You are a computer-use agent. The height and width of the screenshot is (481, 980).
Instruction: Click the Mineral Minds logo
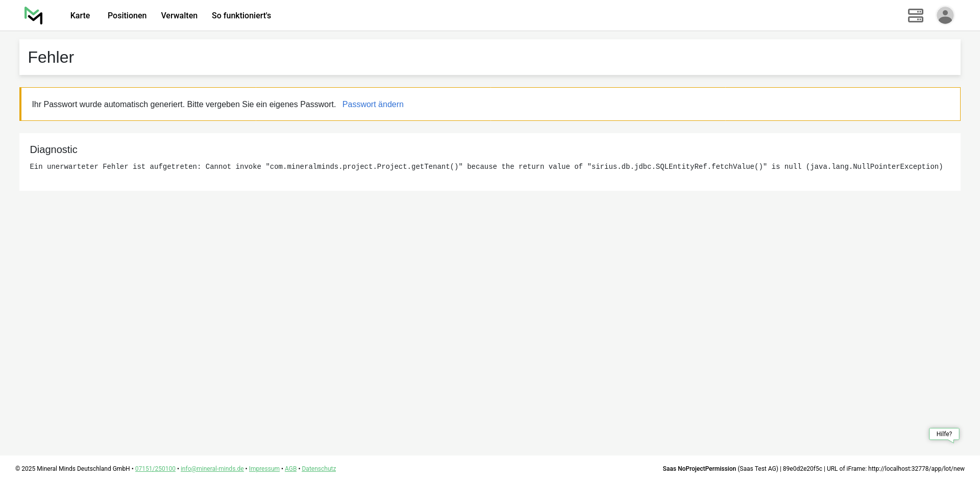point(34,15)
